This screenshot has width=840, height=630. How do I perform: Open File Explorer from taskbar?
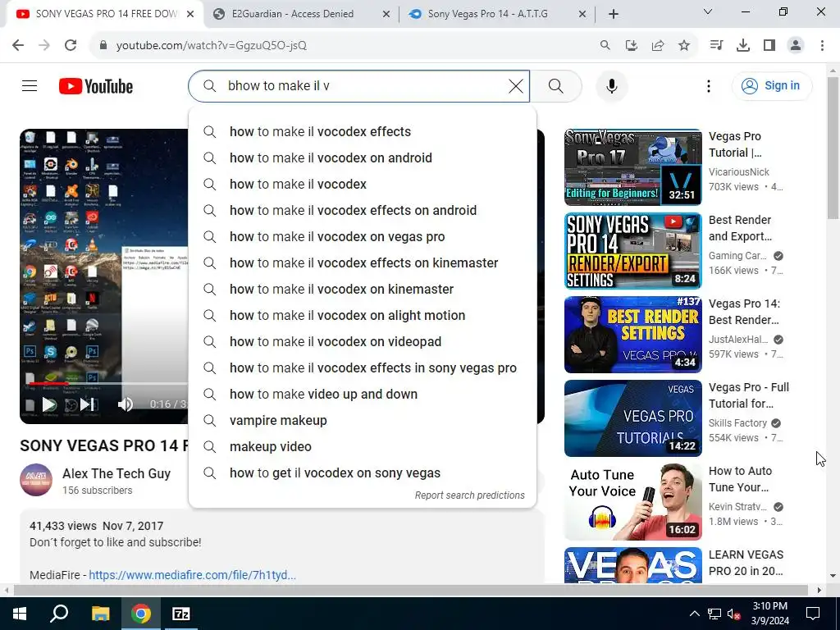[x=100, y=614]
